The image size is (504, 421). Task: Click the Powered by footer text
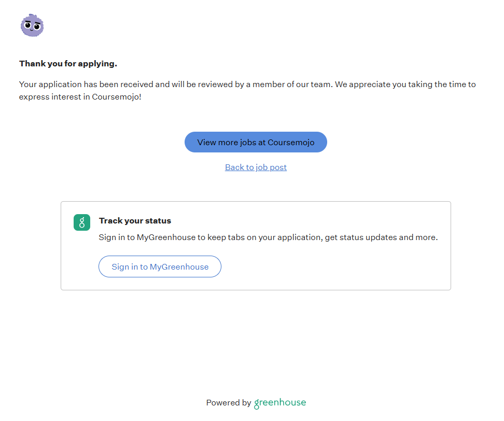tap(229, 403)
